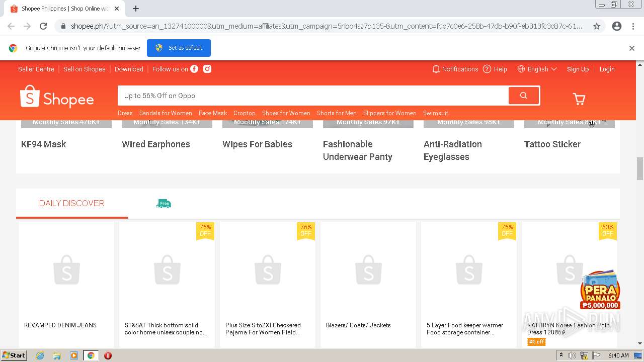
Task: Switch to the free shipping tab
Action: pyautogui.click(x=164, y=203)
